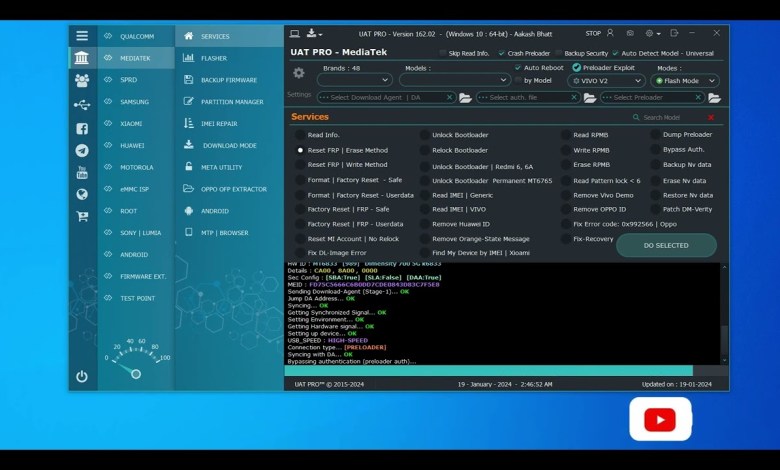Open the Settings gear below UAT PRO title

click(298, 73)
